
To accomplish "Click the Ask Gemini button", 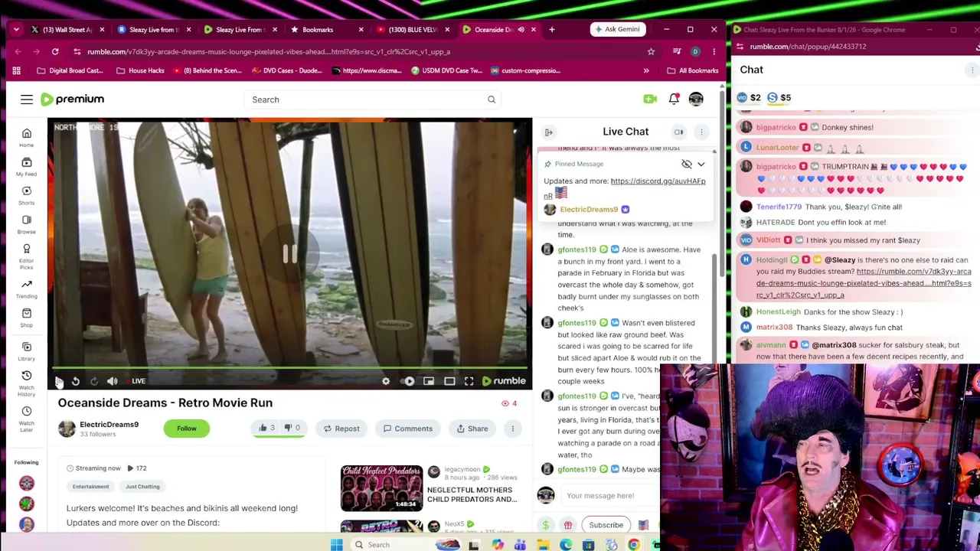I will (616, 30).
